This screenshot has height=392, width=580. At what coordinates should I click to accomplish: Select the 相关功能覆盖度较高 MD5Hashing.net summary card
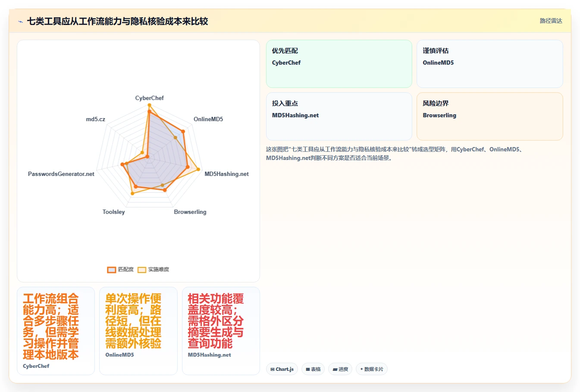(221, 331)
